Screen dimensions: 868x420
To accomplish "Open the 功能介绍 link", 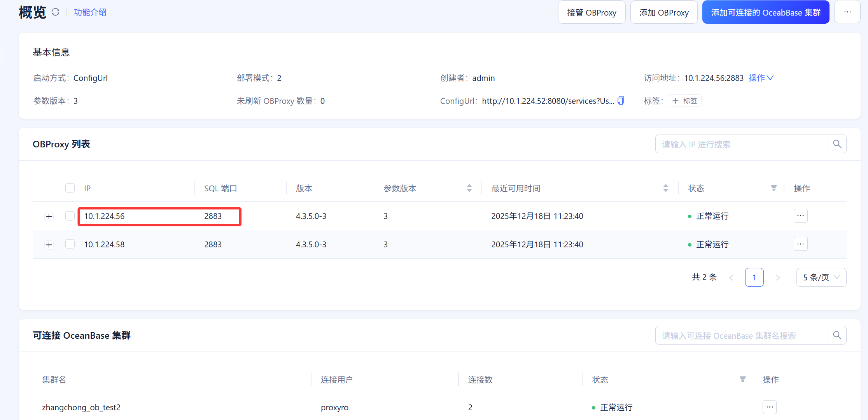I will (x=90, y=12).
